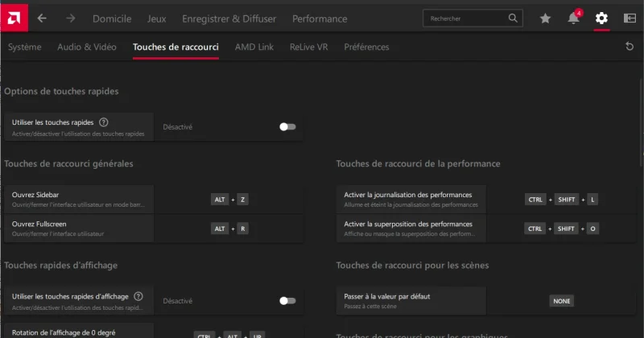
Task: Edit the ALT + R Fullscreen hotkey
Action: coord(229,229)
